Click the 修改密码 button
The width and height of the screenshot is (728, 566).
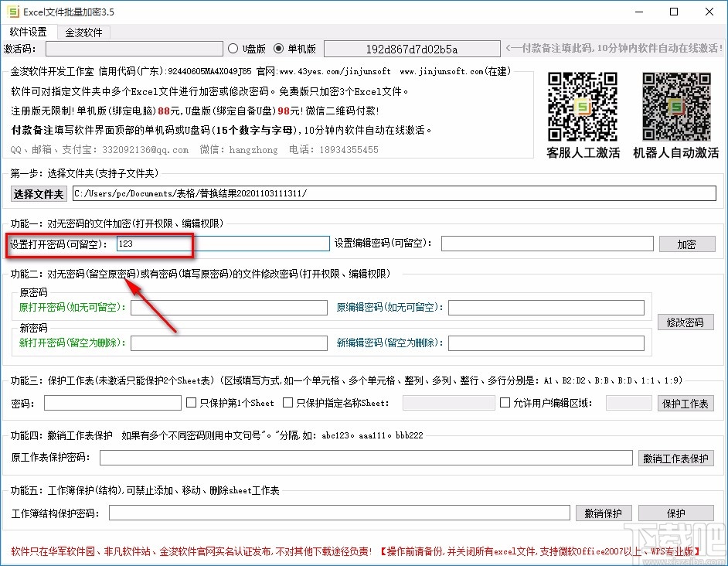click(685, 322)
